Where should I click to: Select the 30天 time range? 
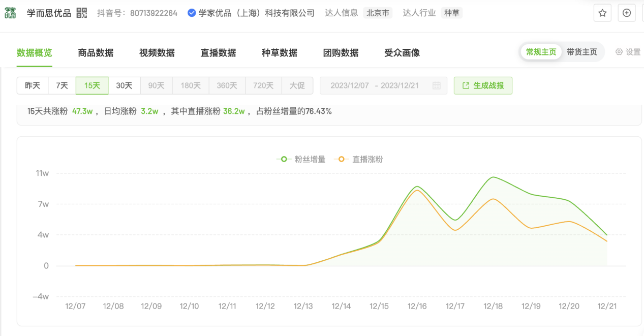(124, 86)
